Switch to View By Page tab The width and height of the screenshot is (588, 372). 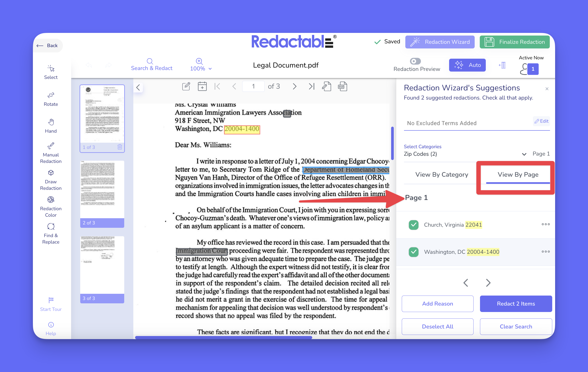click(x=518, y=174)
